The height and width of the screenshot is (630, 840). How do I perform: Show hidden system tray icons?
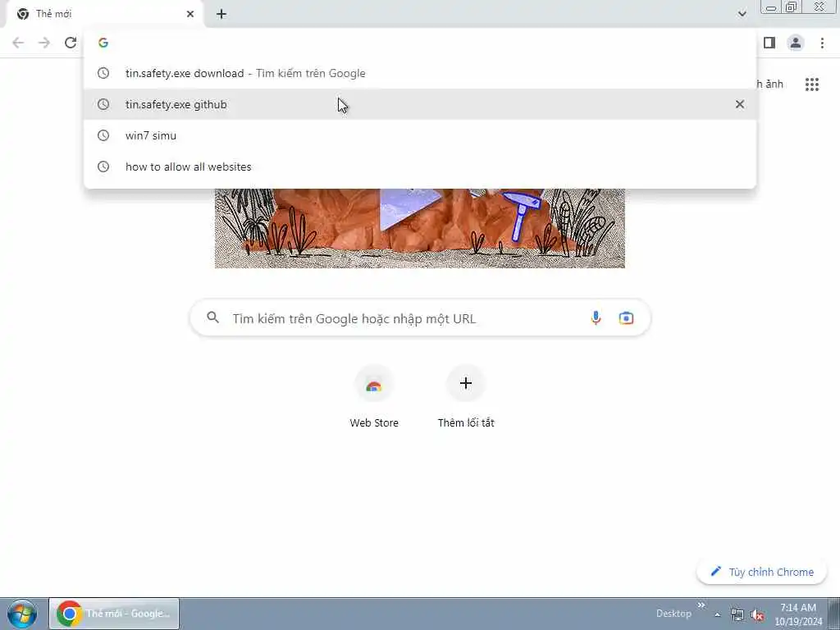point(717,614)
